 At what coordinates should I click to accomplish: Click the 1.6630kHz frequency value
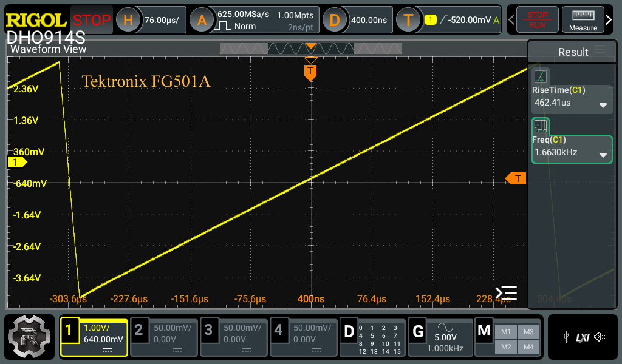[x=556, y=152]
